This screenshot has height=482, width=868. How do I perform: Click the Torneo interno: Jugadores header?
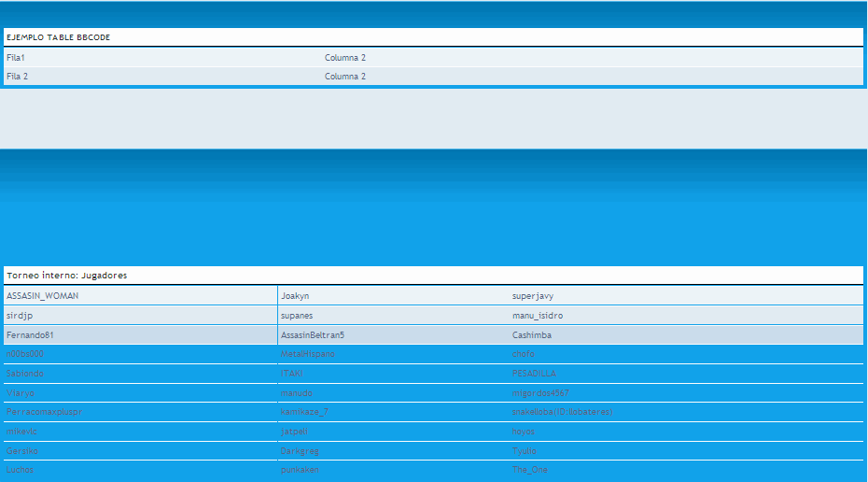click(67, 276)
